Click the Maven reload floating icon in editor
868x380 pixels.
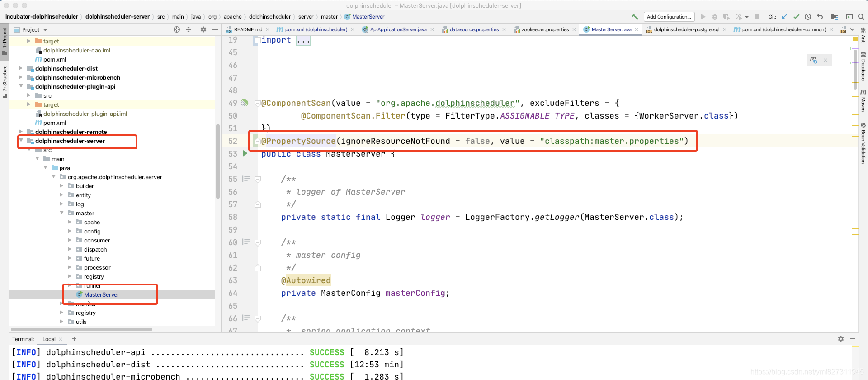(x=814, y=60)
